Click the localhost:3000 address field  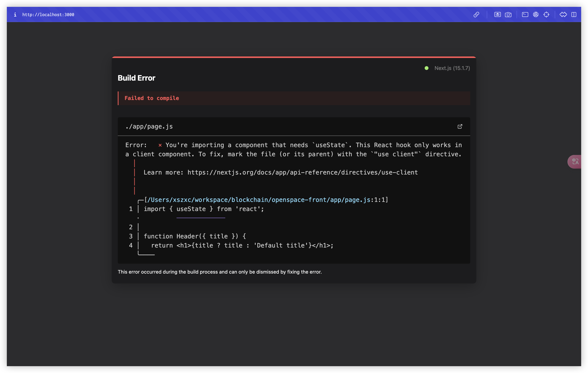click(48, 15)
